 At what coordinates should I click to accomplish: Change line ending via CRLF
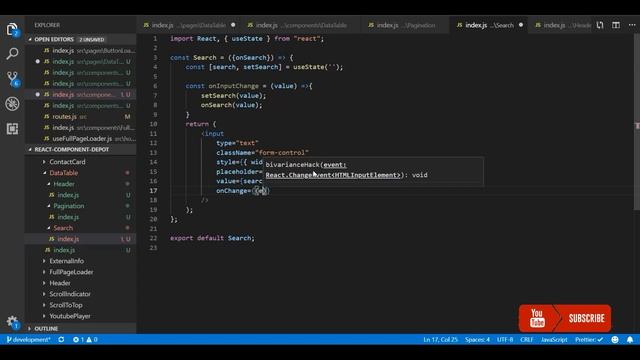click(x=527, y=340)
